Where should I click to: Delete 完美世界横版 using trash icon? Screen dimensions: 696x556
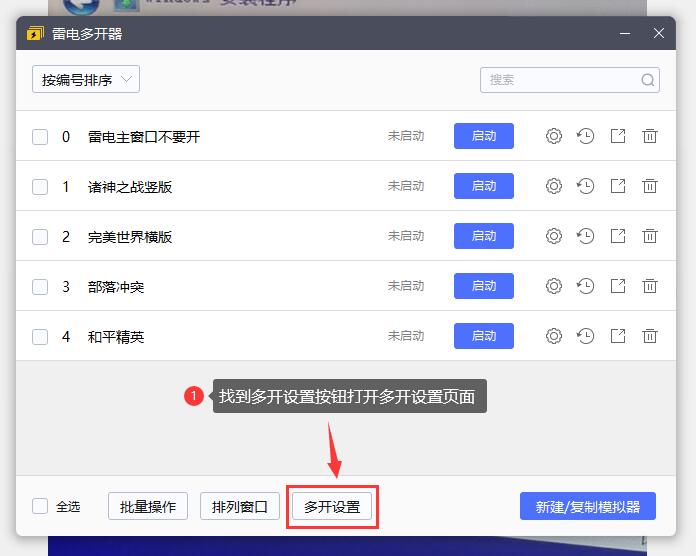[650, 236]
